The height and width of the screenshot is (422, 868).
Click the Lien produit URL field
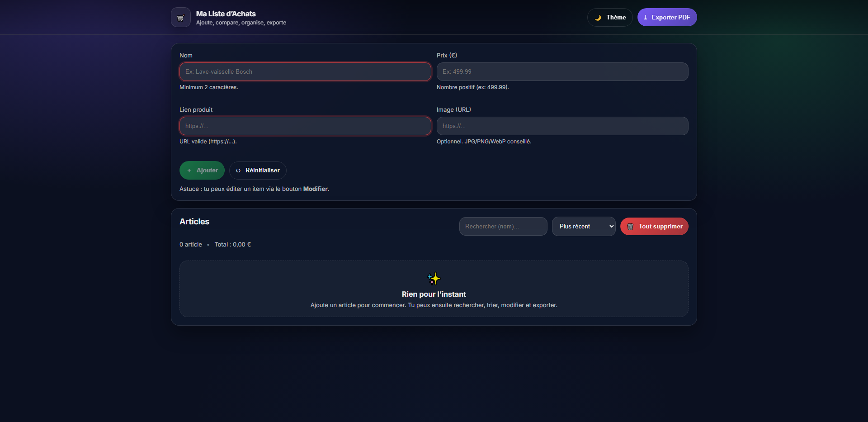(x=305, y=126)
